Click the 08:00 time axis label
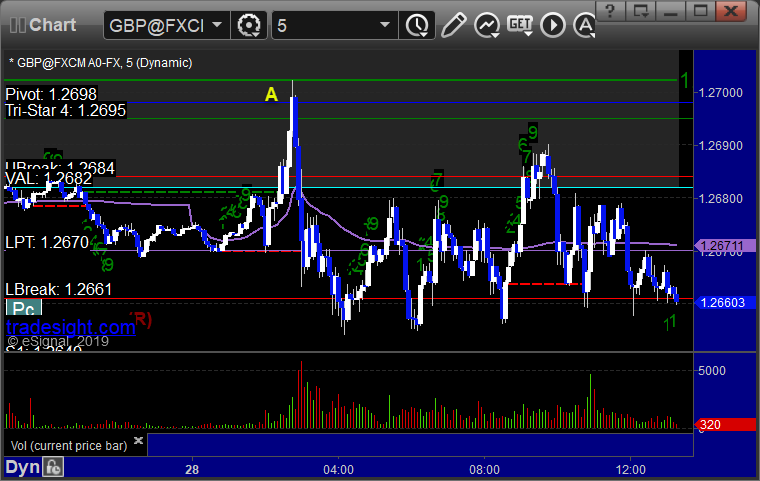Viewport: 760px width, 481px height. pyautogui.click(x=484, y=469)
